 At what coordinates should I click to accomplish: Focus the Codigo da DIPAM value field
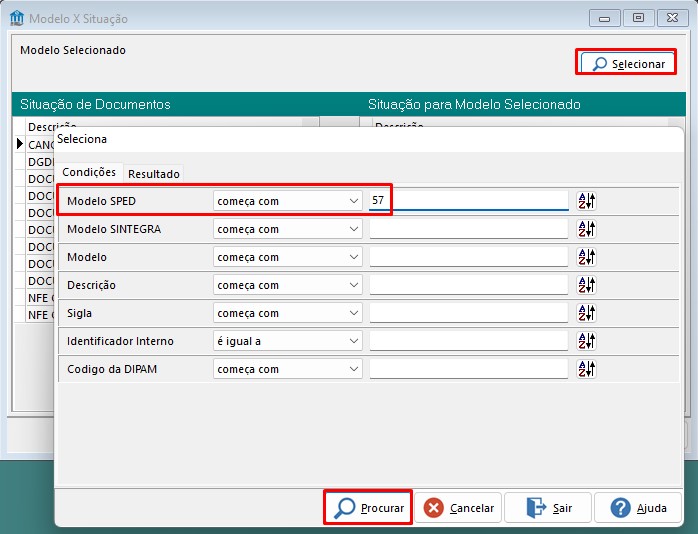click(469, 369)
